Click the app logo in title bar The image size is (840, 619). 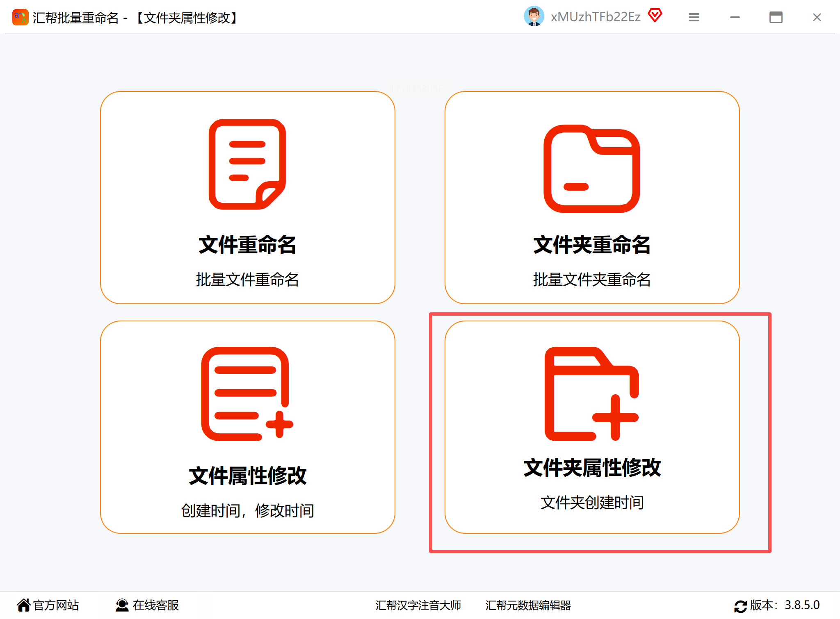pos(20,17)
